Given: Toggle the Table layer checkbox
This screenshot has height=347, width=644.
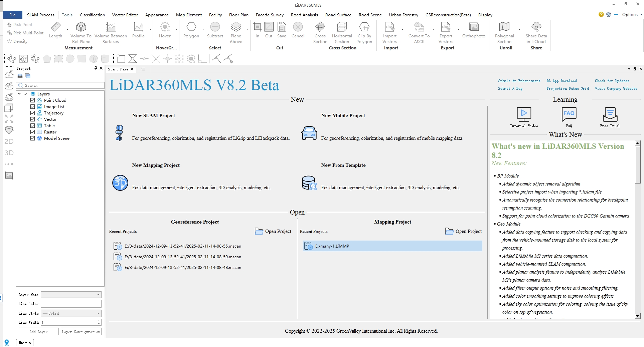Looking at the screenshot, I should (33, 125).
